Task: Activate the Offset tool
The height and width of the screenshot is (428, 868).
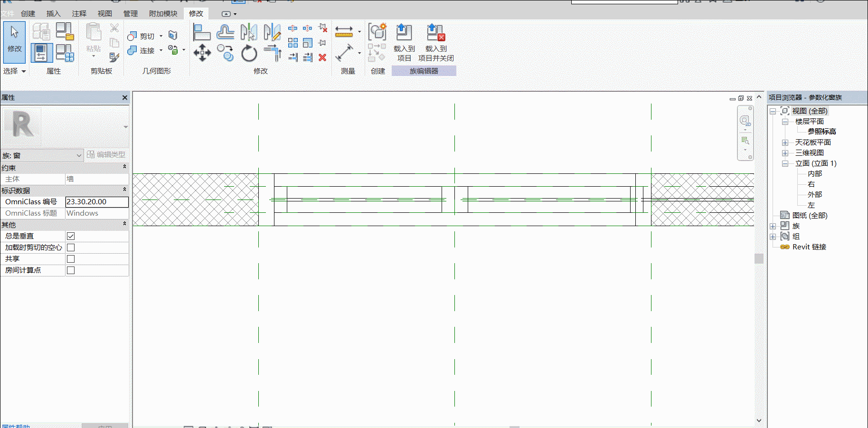Action: tap(226, 32)
